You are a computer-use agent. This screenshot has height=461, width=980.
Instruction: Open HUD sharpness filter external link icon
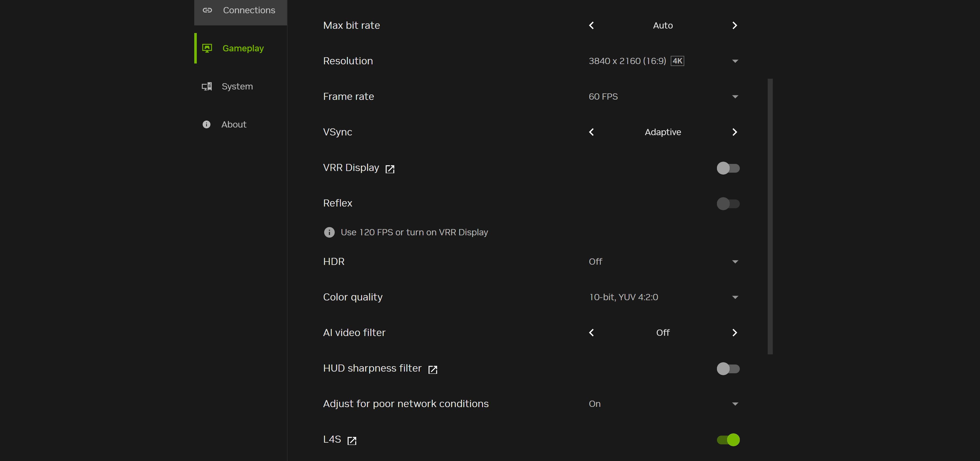tap(432, 369)
